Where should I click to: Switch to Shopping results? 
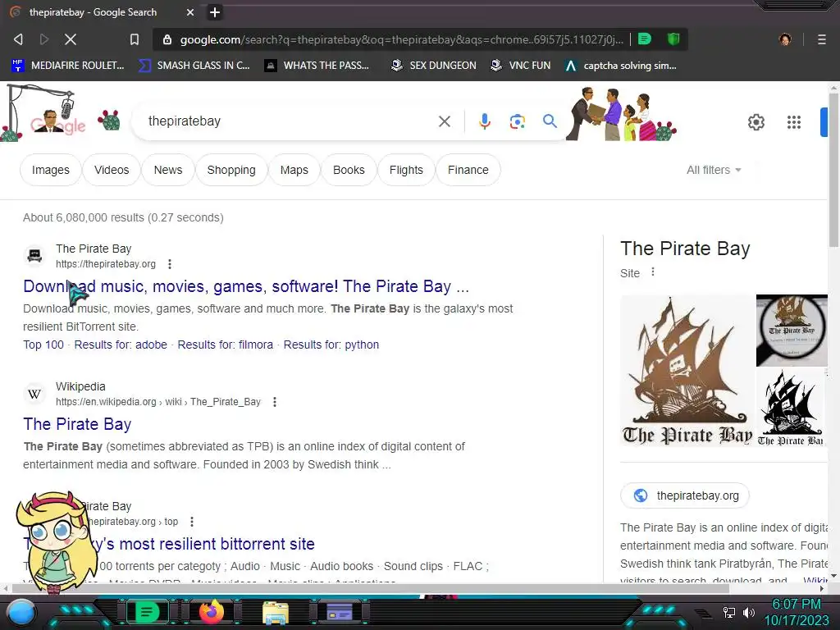pos(231,170)
